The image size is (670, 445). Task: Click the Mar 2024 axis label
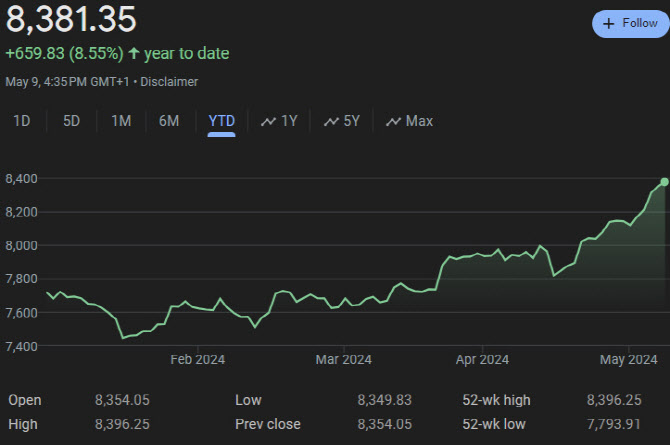(x=344, y=360)
